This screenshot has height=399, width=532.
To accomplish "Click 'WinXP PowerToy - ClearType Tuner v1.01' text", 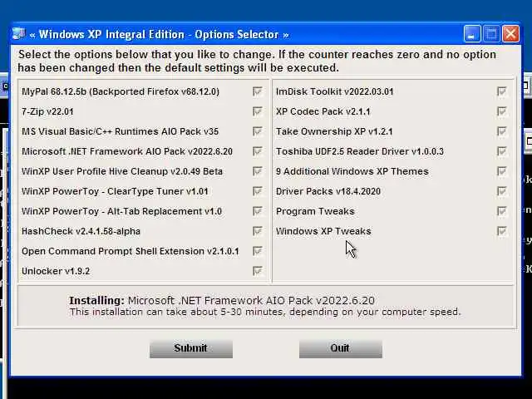I will coord(115,191).
